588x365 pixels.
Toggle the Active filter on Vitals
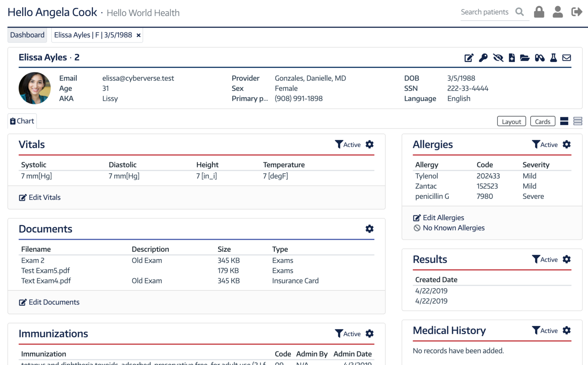coord(348,144)
